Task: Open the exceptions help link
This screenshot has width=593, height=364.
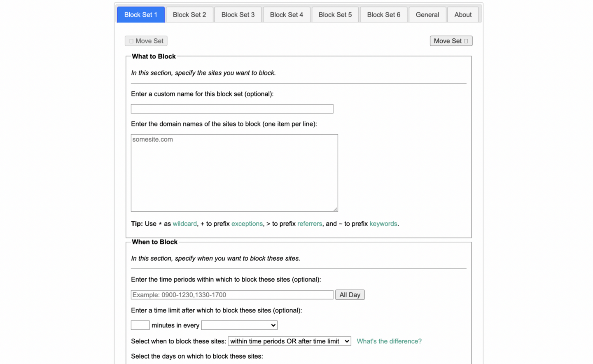Action: [247, 224]
